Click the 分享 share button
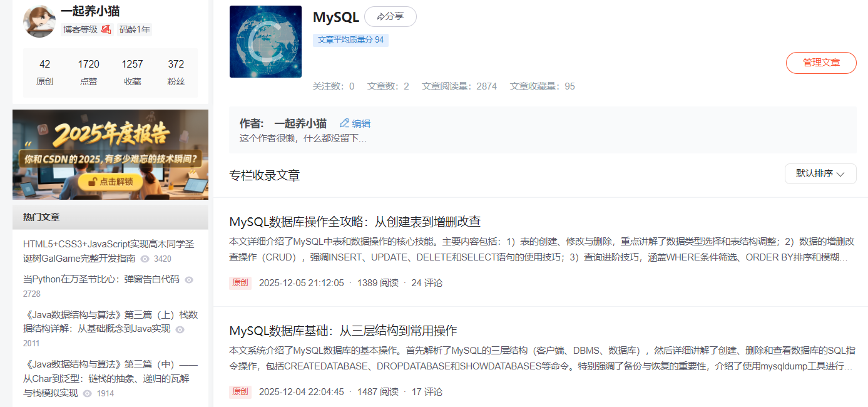This screenshot has width=868, height=407. [x=391, y=17]
